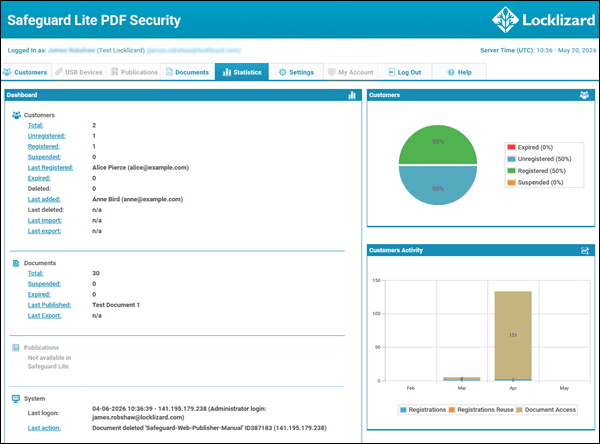Open the My Account tab

[351, 72]
